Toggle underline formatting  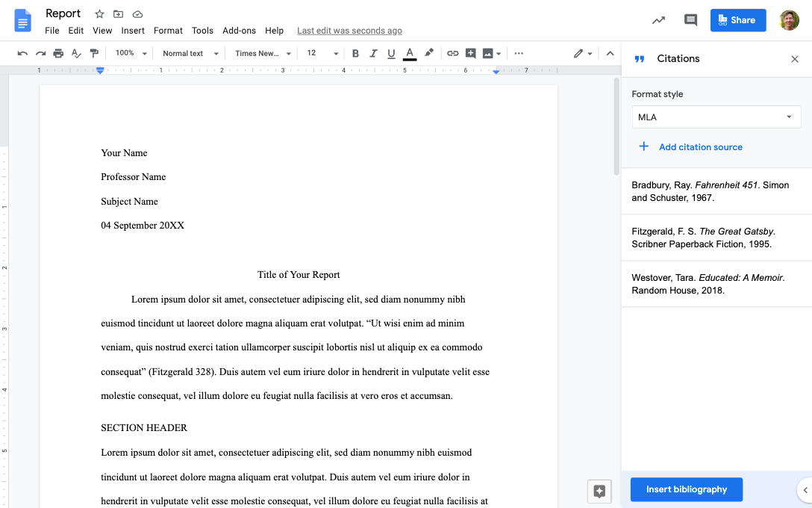[x=390, y=53]
